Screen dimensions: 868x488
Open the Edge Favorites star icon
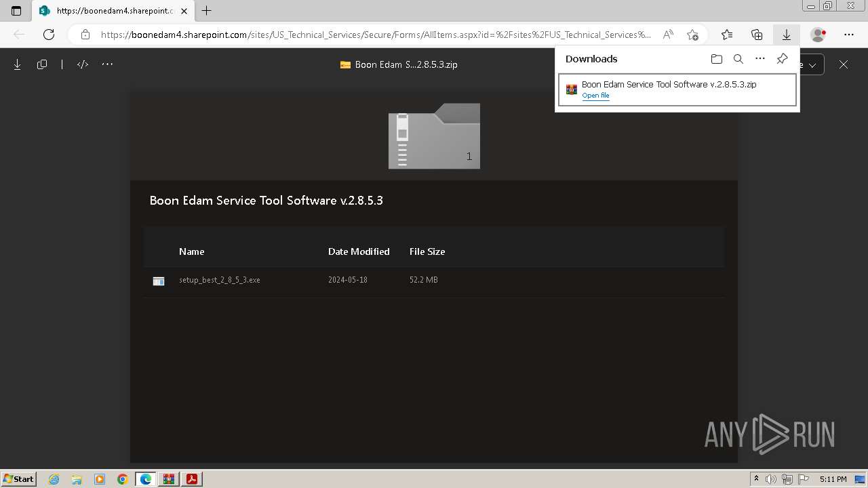pyautogui.click(x=727, y=35)
